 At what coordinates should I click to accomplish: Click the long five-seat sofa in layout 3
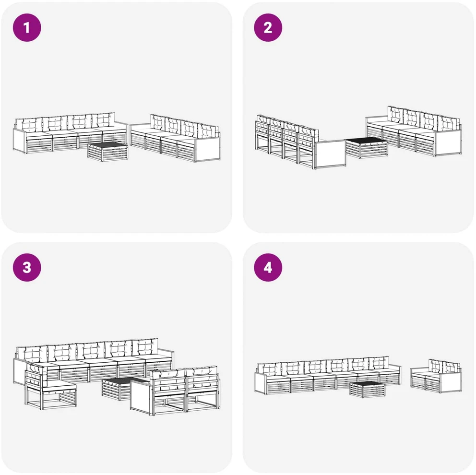(94, 361)
